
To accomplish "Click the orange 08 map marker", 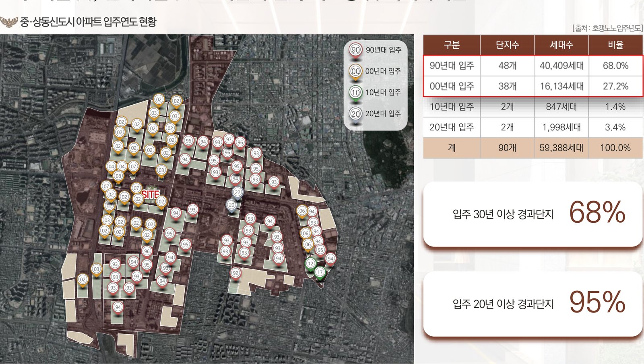I will [118, 176].
